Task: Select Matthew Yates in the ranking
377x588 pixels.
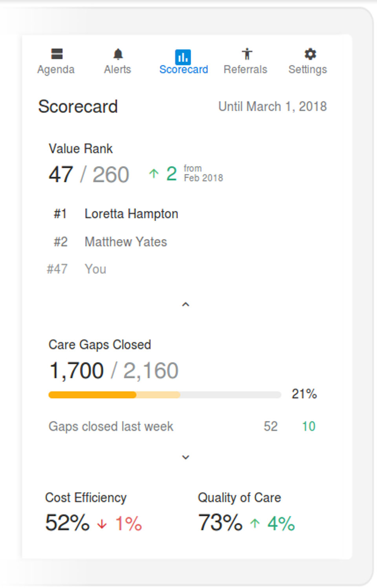Action: tap(126, 242)
